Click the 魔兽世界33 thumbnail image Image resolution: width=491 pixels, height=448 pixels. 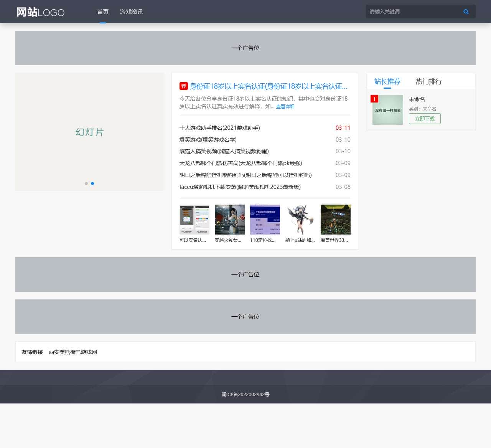pyautogui.click(x=335, y=219)
